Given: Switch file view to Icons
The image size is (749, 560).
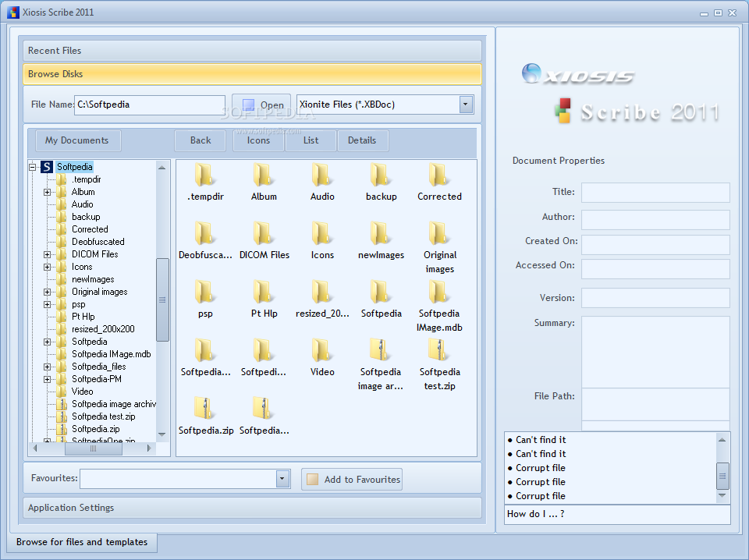Looking at the screenshot, I should pos(258,140).
